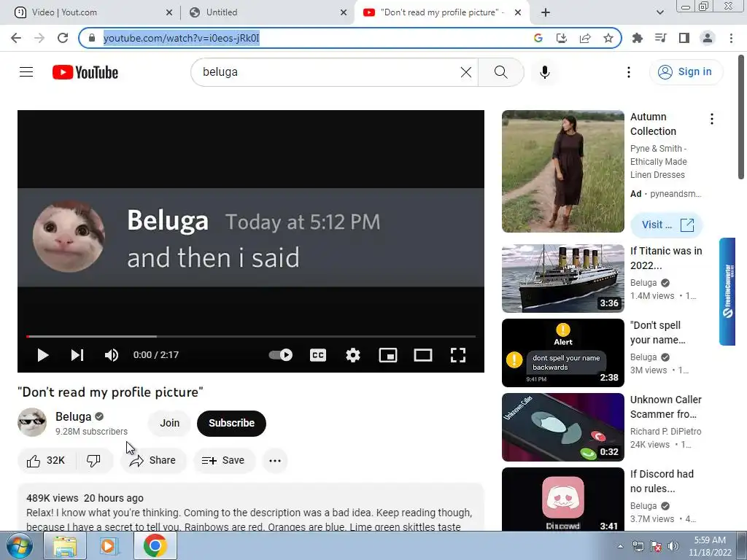This screenshot has height=560, width=747.
Task: Save the video to a playlist
Action: [x=224, y=461]
